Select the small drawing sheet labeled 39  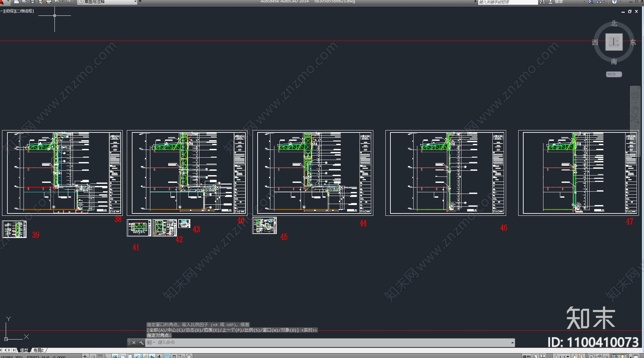(x=14, y=229)
